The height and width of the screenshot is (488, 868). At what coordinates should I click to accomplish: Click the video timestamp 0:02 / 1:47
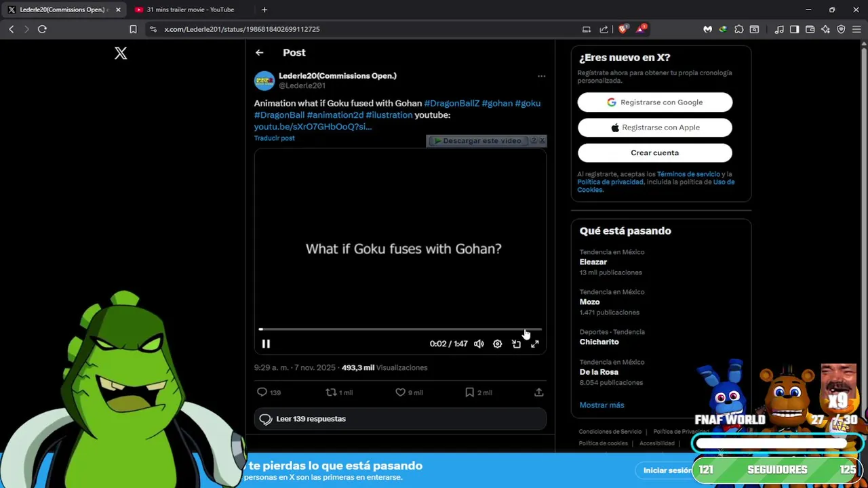click(448, 344)
